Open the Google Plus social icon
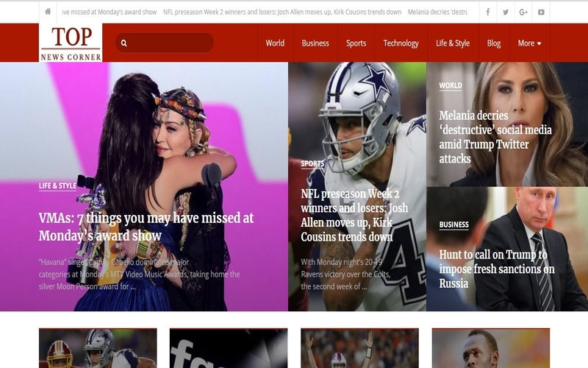Viewport: 588px width, 368px height. [523, 13]
